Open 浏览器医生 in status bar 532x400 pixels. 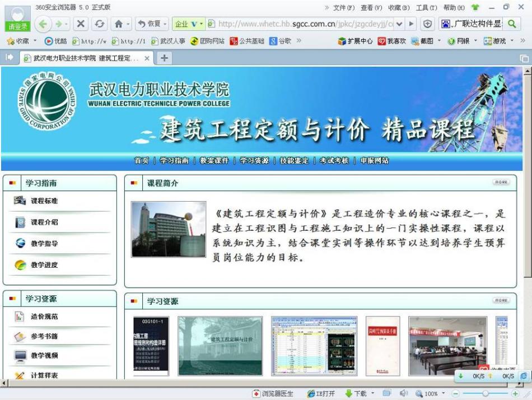pyautogui.click(x=273, y=393)
